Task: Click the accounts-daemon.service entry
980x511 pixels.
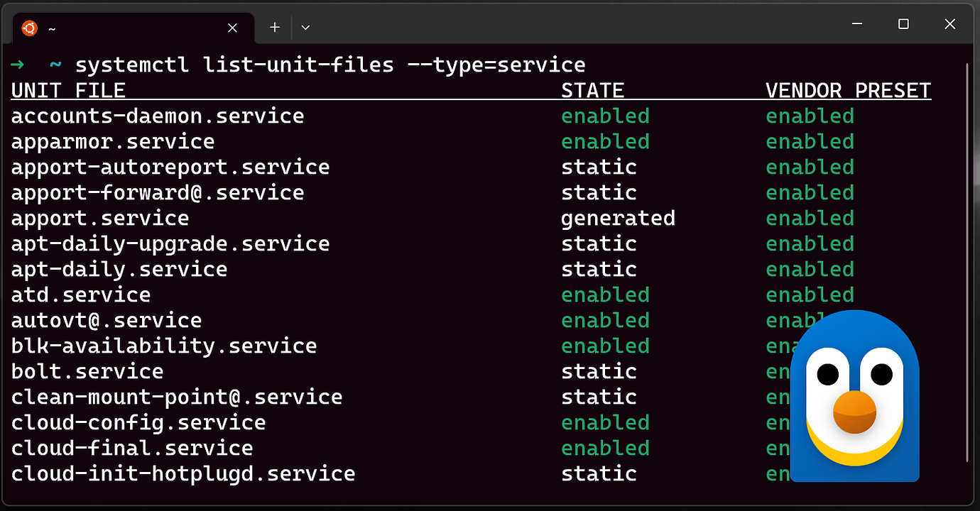Action: (157, 116)
